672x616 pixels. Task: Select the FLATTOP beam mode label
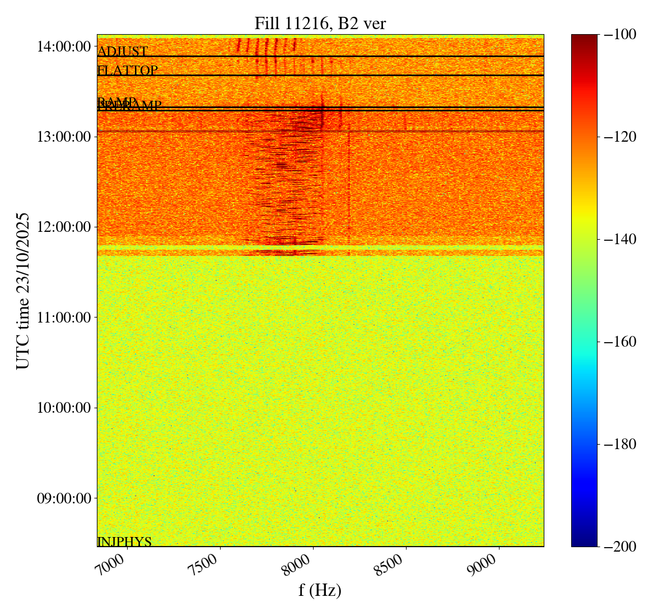point(128,71)
